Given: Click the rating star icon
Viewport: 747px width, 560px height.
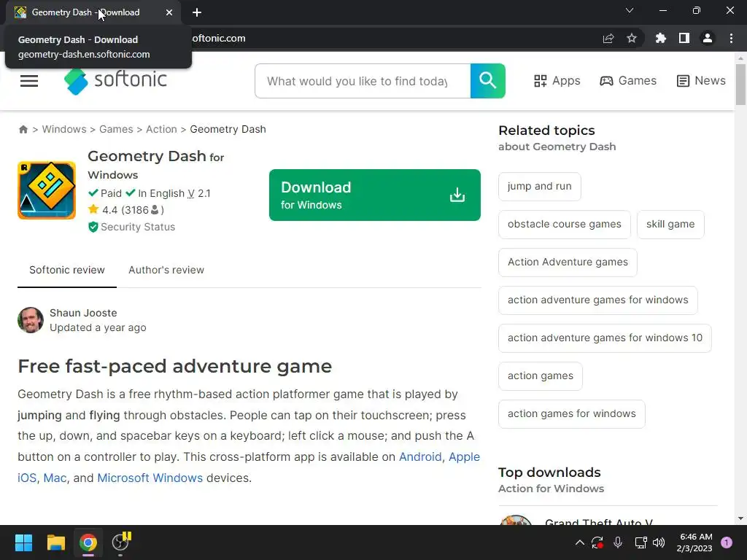Looking at the screenshot, I should pos(93,209).
